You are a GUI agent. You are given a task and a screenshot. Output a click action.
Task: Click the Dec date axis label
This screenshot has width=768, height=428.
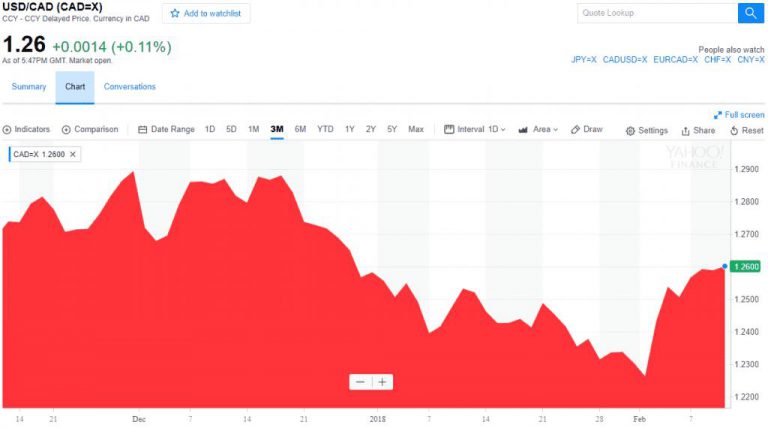pyautogui.click(x=139, y=419)
